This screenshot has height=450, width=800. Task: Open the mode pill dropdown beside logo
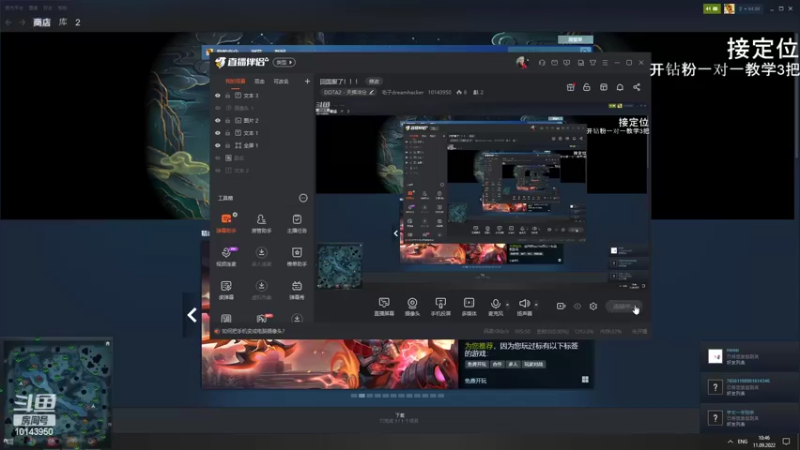tap(284, 62)
